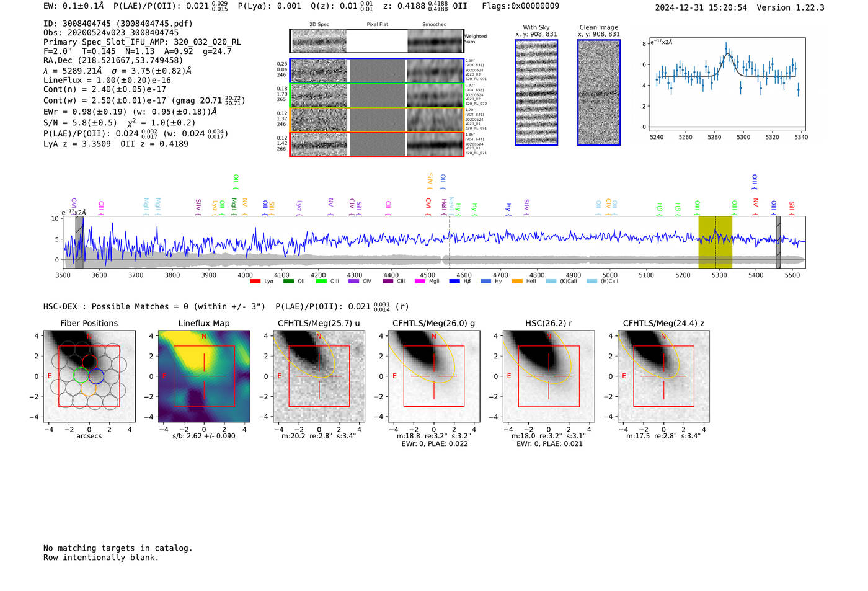Click the dashed vertical line near 4560
The image size is (868, 591).
click(x=449, y=242)
